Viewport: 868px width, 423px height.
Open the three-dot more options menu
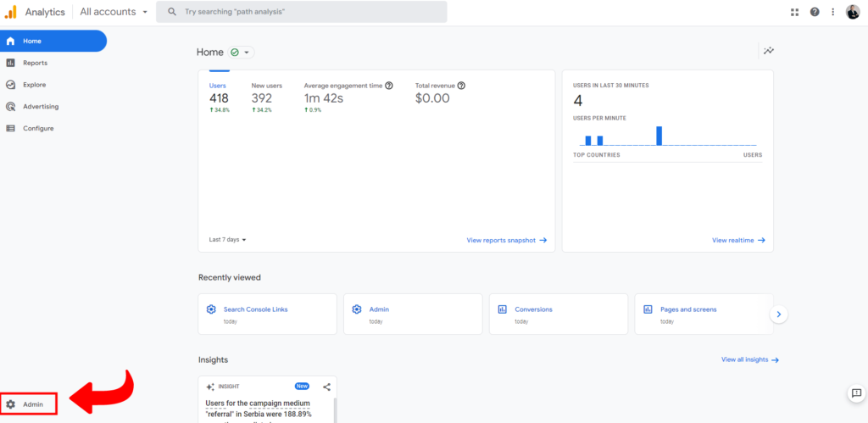(x=833, y=12)
